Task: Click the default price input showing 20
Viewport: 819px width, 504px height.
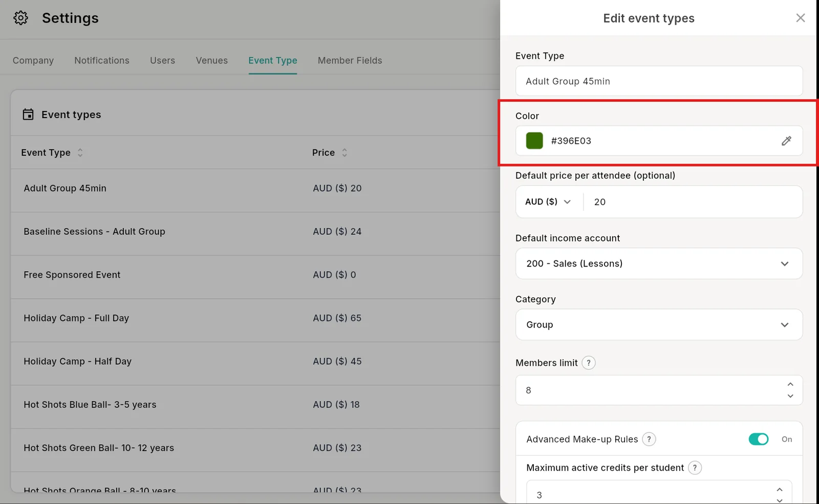Action: pos(694,202)
